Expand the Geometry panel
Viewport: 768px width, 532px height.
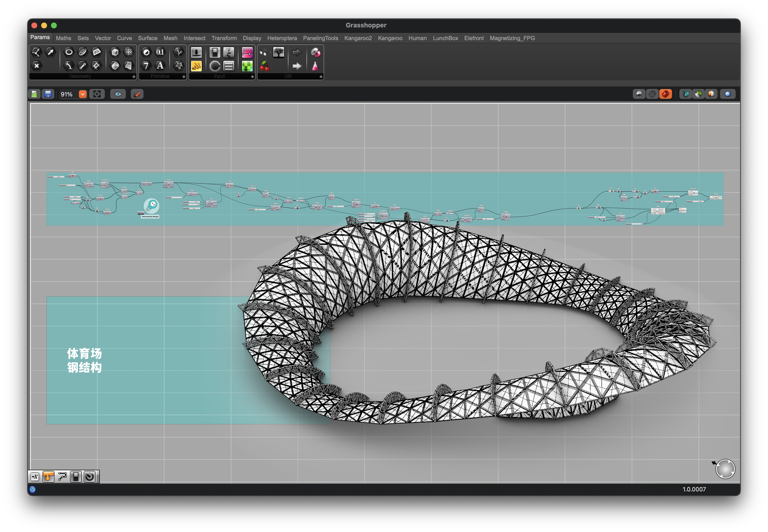coord(134,77)
